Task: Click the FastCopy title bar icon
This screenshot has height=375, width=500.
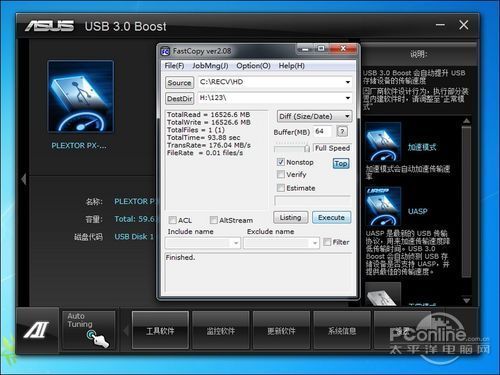Action: click(165, 51)
